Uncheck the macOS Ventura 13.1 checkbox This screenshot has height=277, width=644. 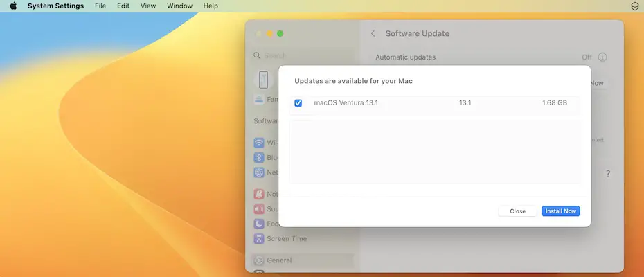tap(298, 103)
